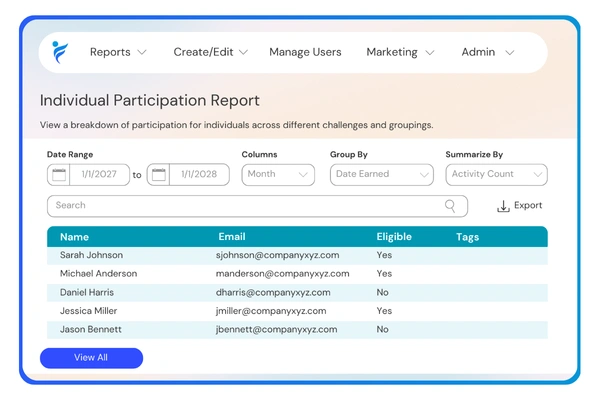Expand the Marketing menu chevron

430,52
